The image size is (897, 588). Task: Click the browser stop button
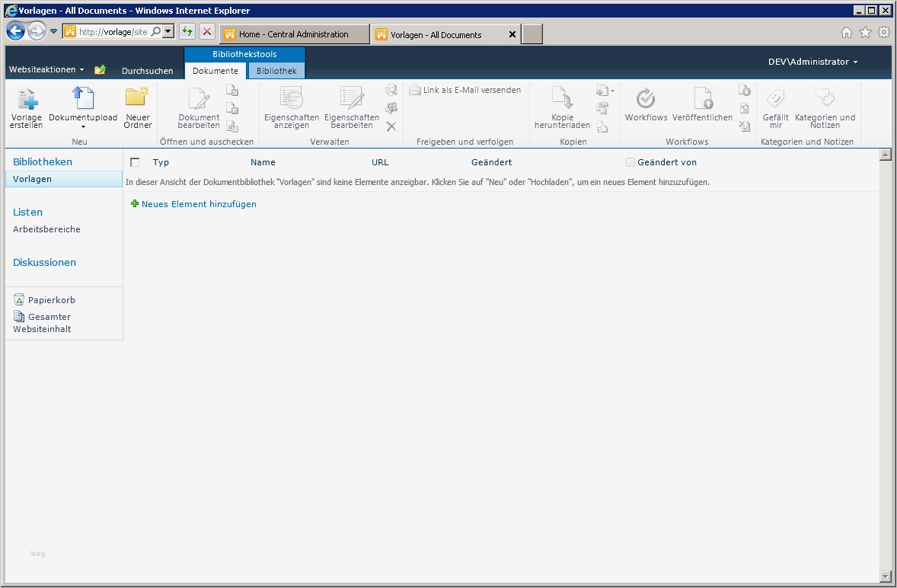click(207, 31)
